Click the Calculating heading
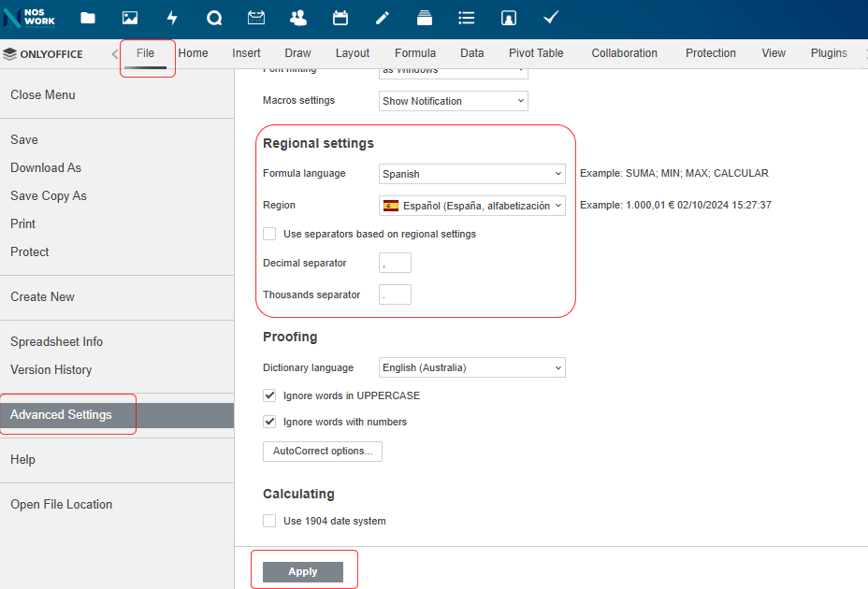 click(x=299, y=494)
